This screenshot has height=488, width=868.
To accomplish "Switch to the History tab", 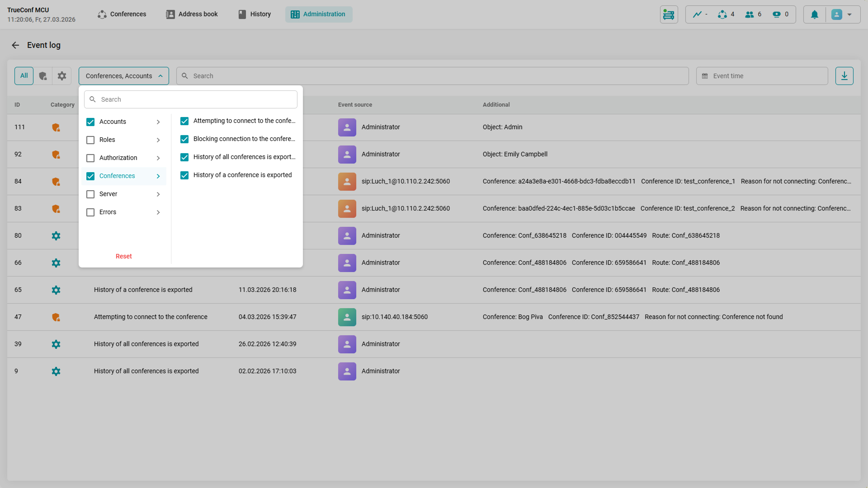I will (x=255, y=14).
